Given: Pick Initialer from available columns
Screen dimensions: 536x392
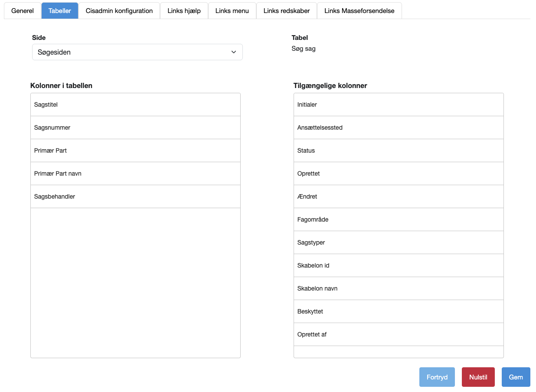Looking at the screenshot, I should (398, 105).
